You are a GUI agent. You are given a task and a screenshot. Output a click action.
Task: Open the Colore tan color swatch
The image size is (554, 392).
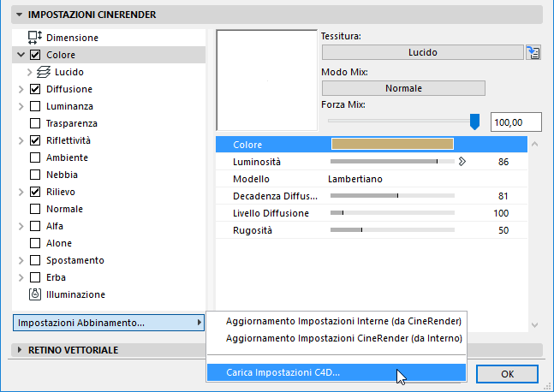(392, 144)
